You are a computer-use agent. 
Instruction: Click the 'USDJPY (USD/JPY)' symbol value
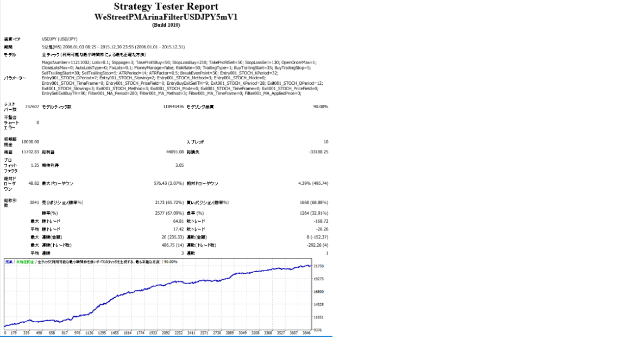[59, 39]
